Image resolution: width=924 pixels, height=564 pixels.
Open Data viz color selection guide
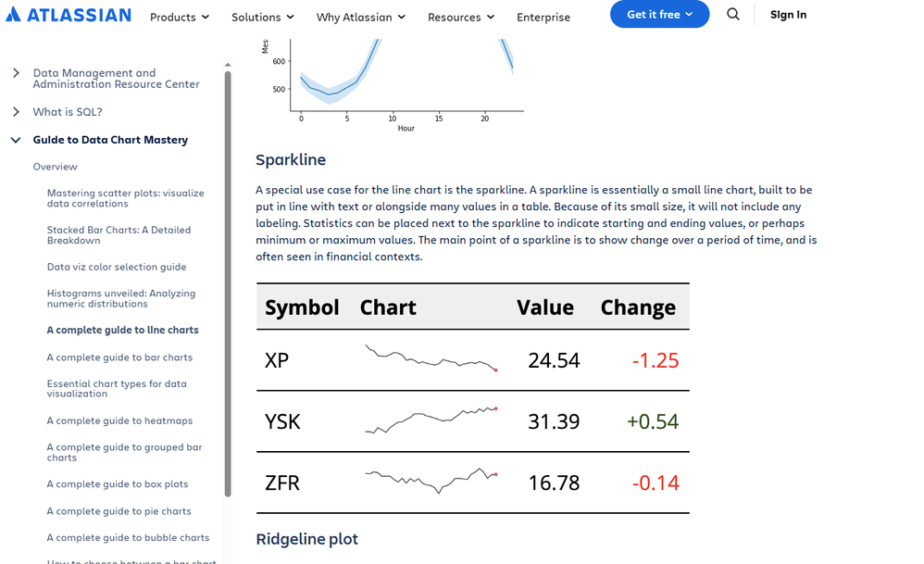[117, 267]
